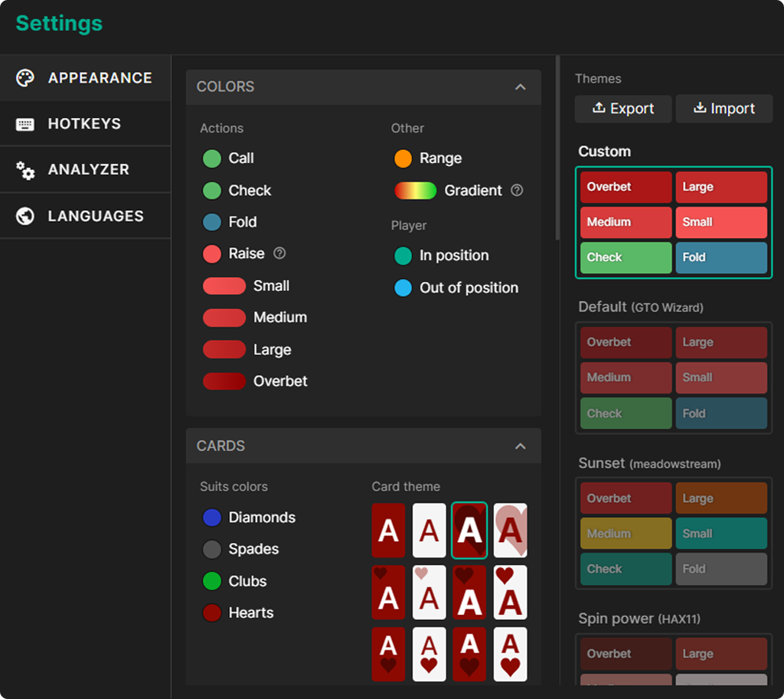This screenshot has height=699, width=784.
Task: Click the gears icon beside Analyzer
Action: point(25,170)
